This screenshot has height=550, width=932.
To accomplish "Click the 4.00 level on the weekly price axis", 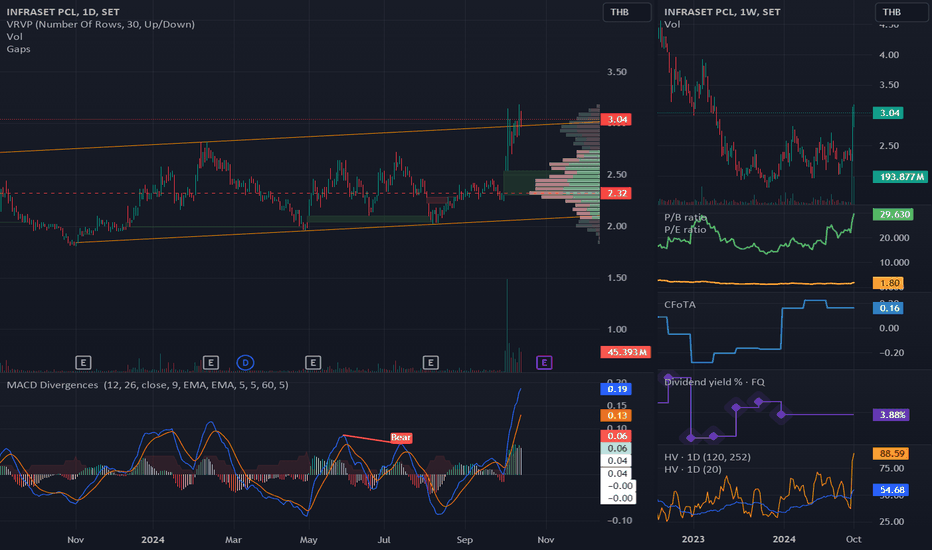I will pos(889,55).
